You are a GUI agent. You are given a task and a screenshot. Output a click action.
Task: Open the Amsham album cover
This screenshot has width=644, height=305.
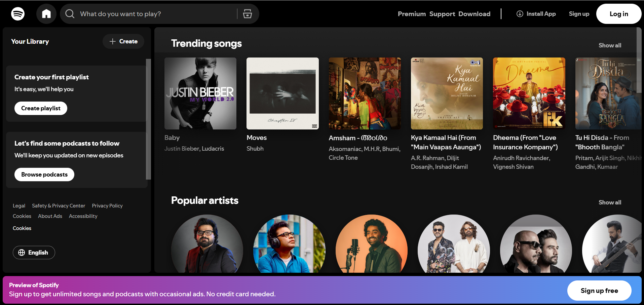click(365, 93)
